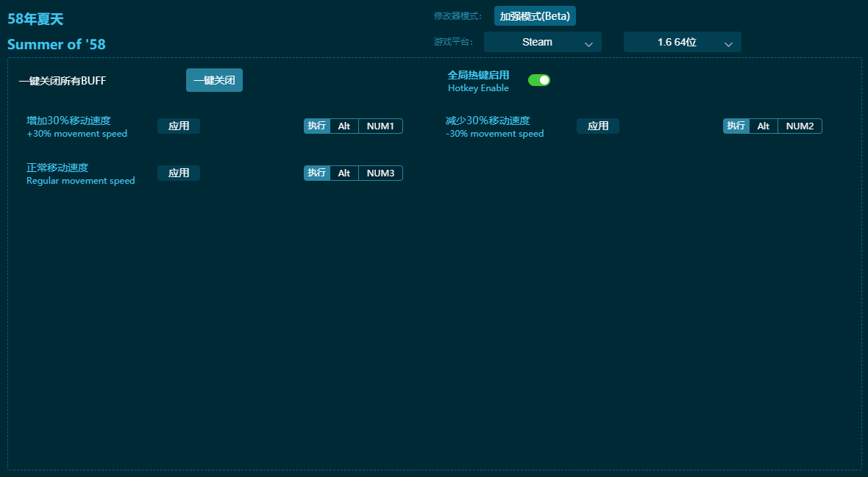
Task: Apply the Regular movement speed option
Action: pos(179,173)
